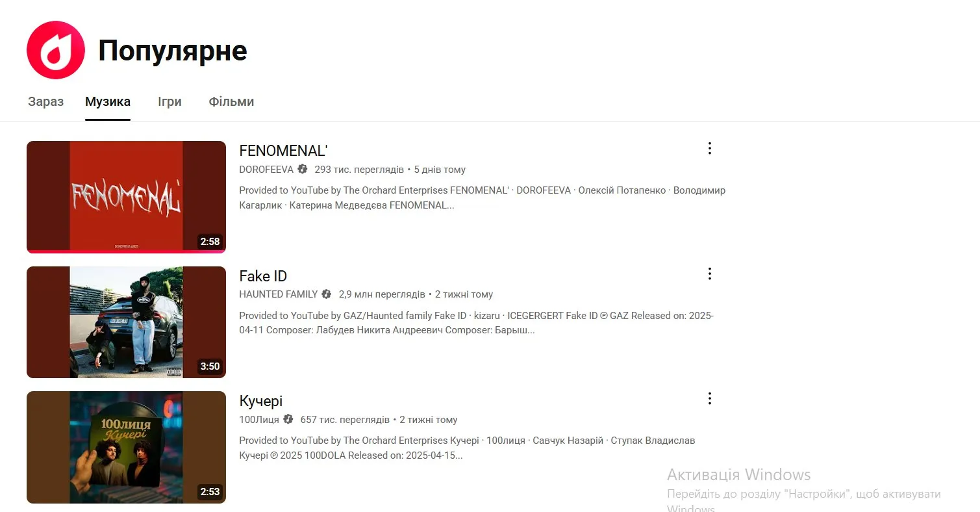The height and width of the screenshot is (512, 980).
Task: Click the red Popular trending logo icon
Action: [56, 50]
